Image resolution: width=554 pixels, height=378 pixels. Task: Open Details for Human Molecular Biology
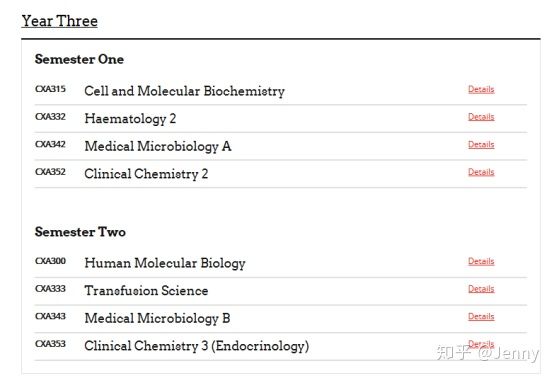pos(481,261)
